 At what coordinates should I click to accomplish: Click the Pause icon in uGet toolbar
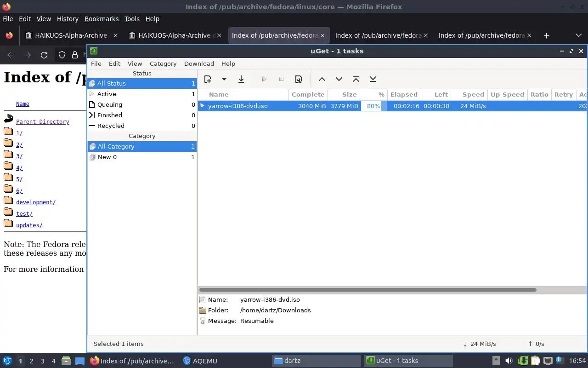[x=281, y=79]
